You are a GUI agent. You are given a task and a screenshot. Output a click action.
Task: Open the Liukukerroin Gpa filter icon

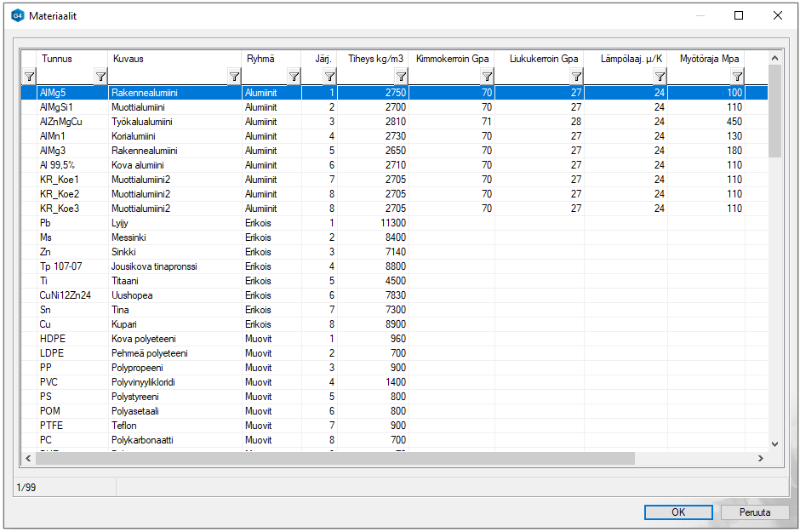[576, 77]
